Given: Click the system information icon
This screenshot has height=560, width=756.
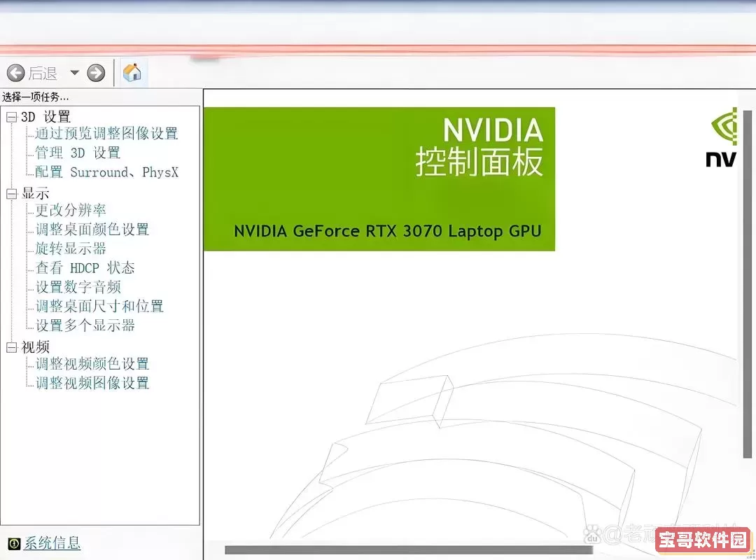Looking at the screenshot, I should coord(14,543).
